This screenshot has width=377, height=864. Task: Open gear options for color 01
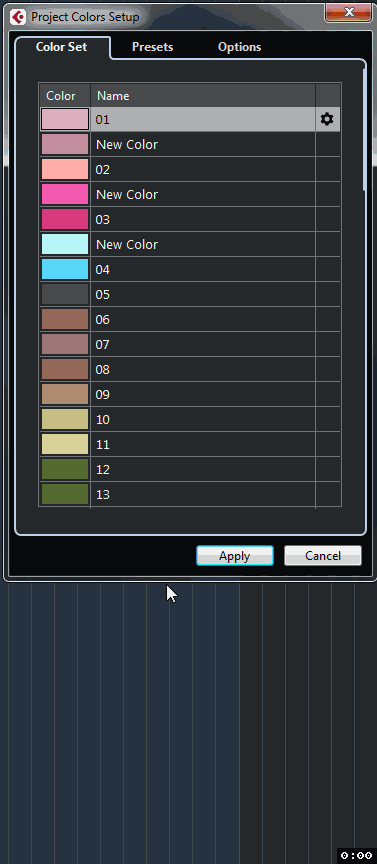pyautogui.click(x=327, y=119)
